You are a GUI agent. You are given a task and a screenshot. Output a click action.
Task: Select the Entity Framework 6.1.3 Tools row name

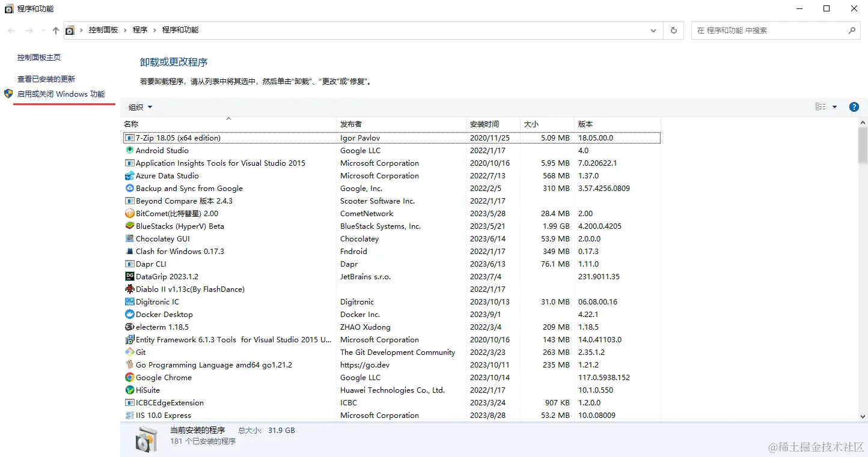click(233, 340)
